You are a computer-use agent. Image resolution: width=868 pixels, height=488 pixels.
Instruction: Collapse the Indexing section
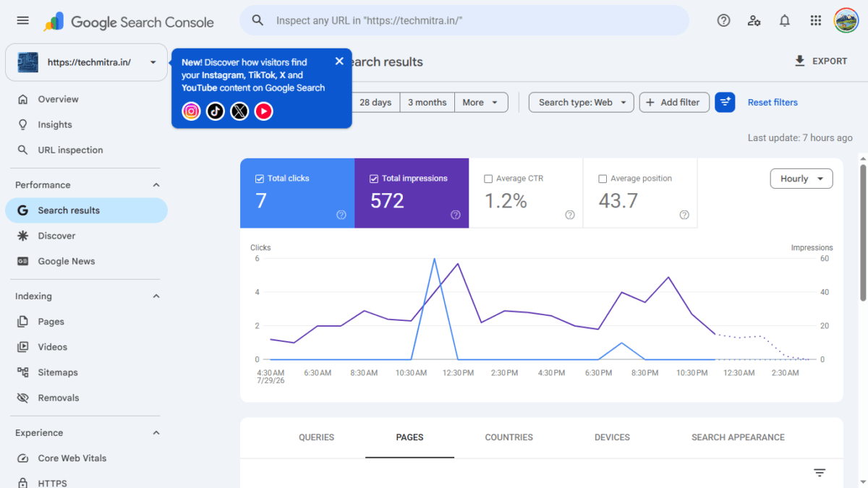[156, 296]
